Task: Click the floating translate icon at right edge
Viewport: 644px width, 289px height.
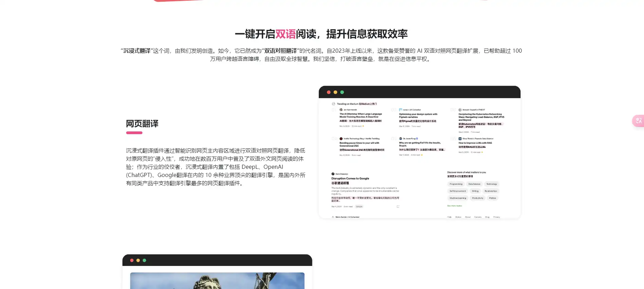Action: 639,121
